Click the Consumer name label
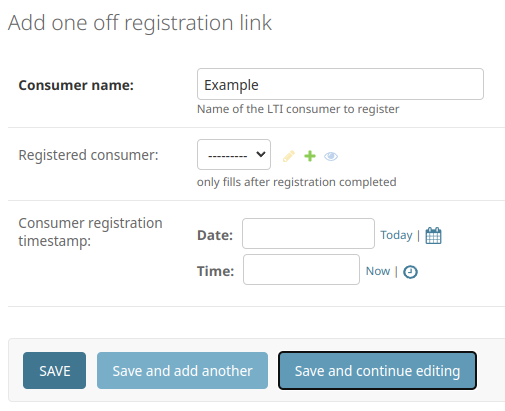The height and width of the screenshot is (411, 505). tap(76, 85)
